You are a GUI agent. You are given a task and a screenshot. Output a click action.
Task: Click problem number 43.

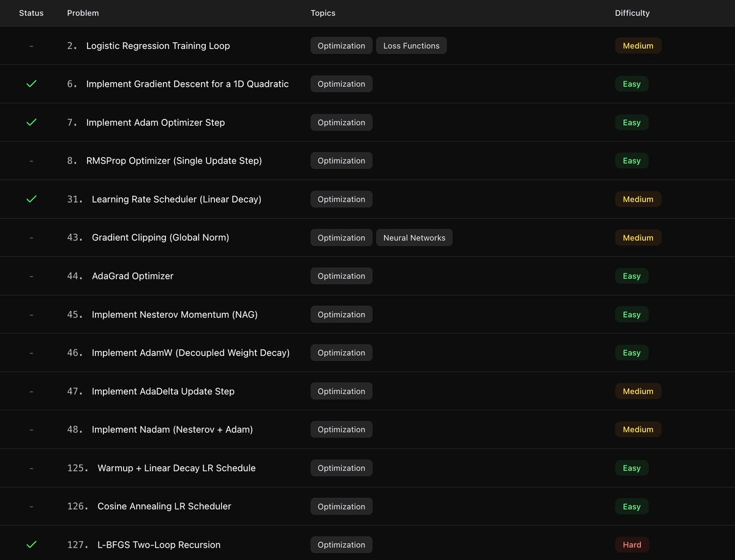tap(75, 237)
